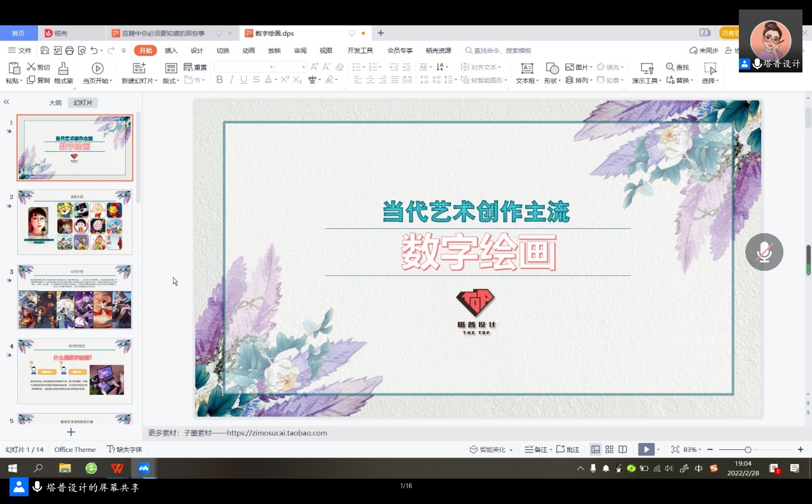This screenshot has width=812, height=504.
Task: Click the print icon in quick access toolbar
Action: click(70, 50)
